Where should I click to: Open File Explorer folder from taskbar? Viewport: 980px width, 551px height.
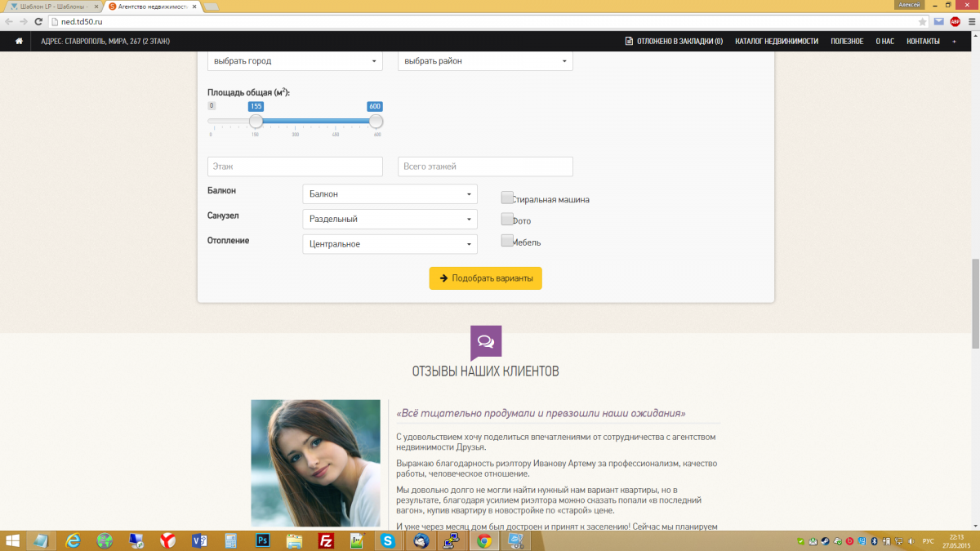(294, 540)
